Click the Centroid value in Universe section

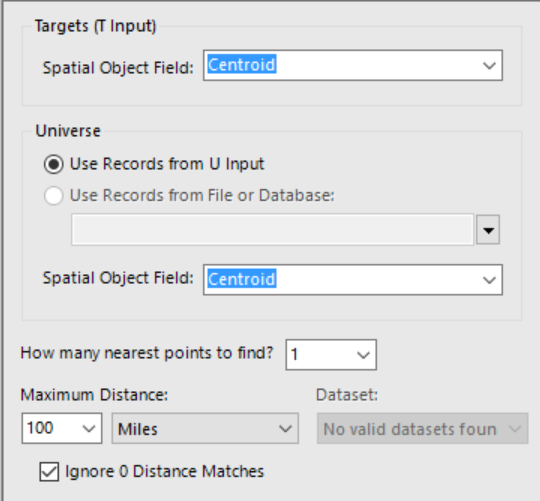[x=241, y=279]
